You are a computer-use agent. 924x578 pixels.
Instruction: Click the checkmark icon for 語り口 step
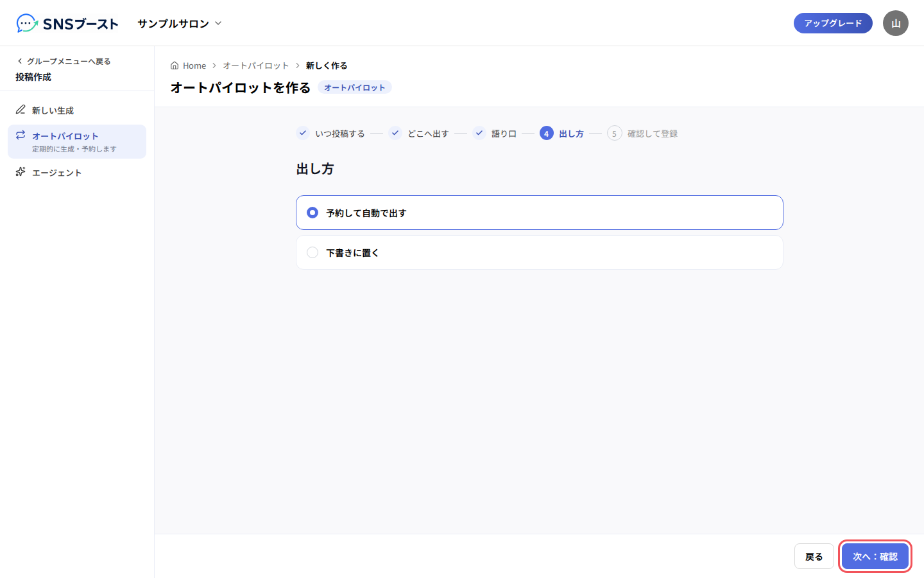(x=479, y=133)
